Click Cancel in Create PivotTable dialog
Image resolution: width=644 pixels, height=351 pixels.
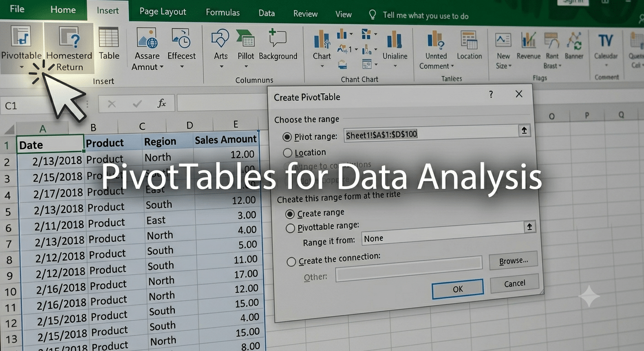pos(515,284)
